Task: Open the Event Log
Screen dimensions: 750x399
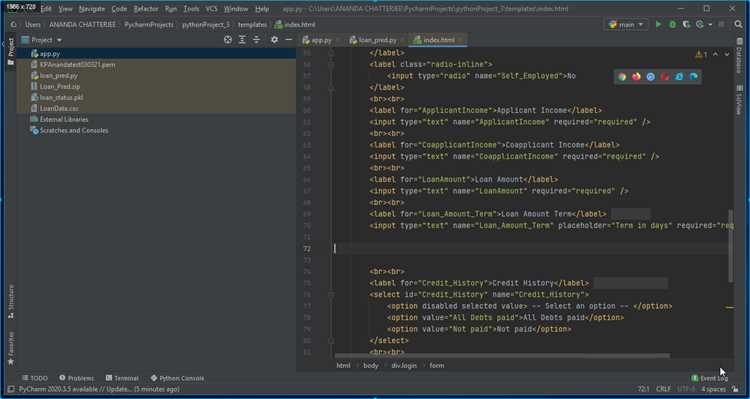Action: [710, 378]
